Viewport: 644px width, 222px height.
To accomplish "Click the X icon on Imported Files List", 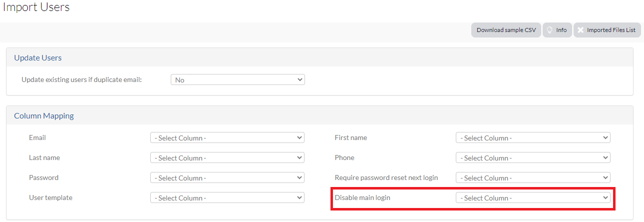I will (581, 30).
